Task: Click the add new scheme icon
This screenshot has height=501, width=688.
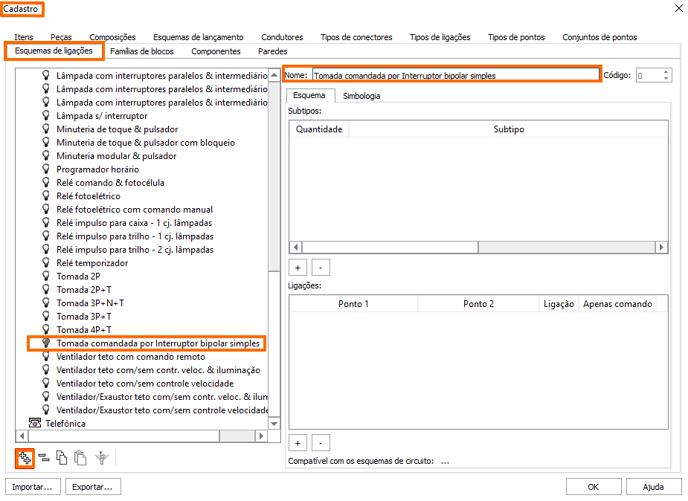Action: point(25,458)
